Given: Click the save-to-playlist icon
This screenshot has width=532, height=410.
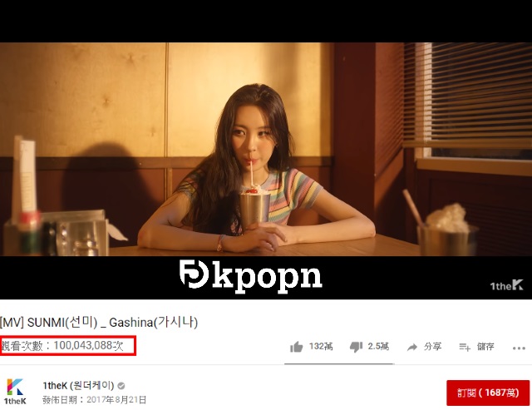Looking at the screenshot, I should 465,347.
